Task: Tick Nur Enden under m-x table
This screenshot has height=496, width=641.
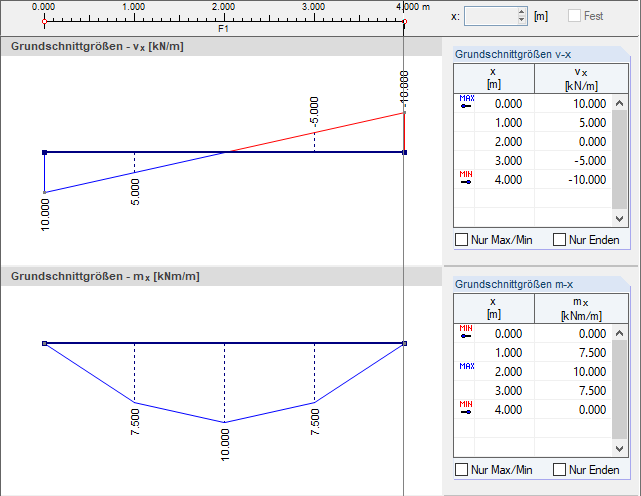Action: (559, 469)
